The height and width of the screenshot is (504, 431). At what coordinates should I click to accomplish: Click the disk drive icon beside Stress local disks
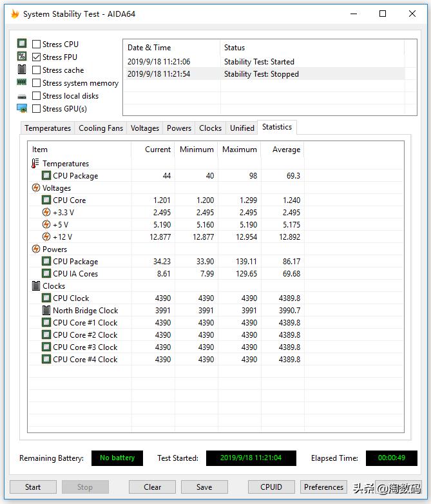22,97
